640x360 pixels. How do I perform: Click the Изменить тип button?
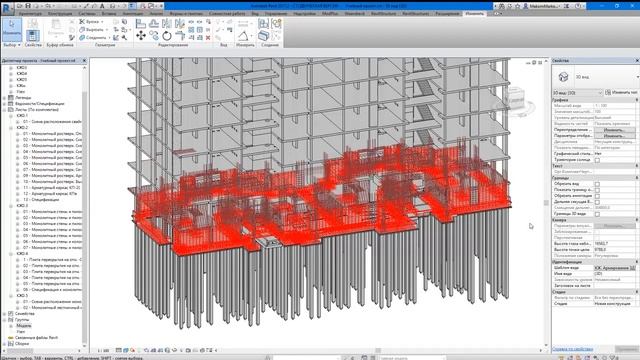tap(621, 93)
